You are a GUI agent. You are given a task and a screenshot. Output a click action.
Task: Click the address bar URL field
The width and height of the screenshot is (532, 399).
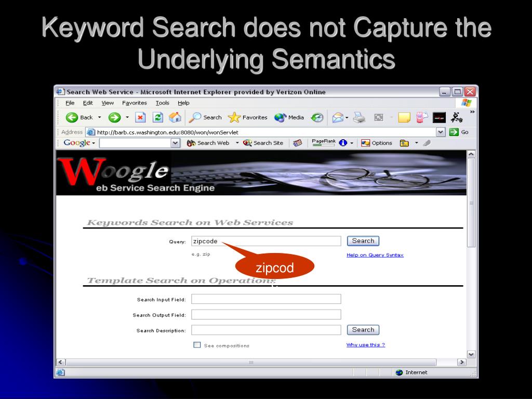coord(261,132)
